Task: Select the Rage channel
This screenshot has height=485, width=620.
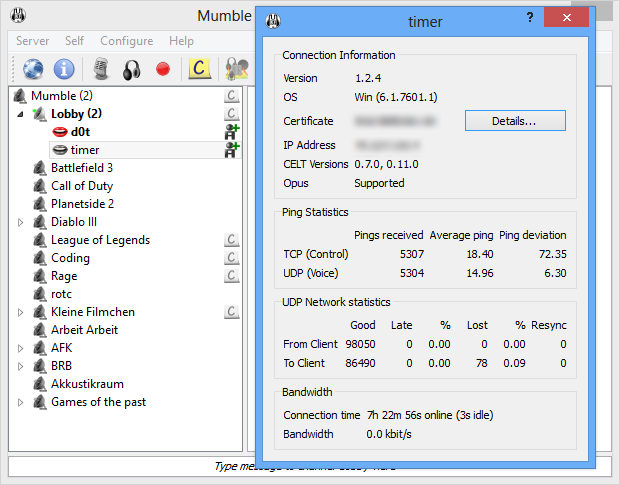Action: tap(64, 276)
